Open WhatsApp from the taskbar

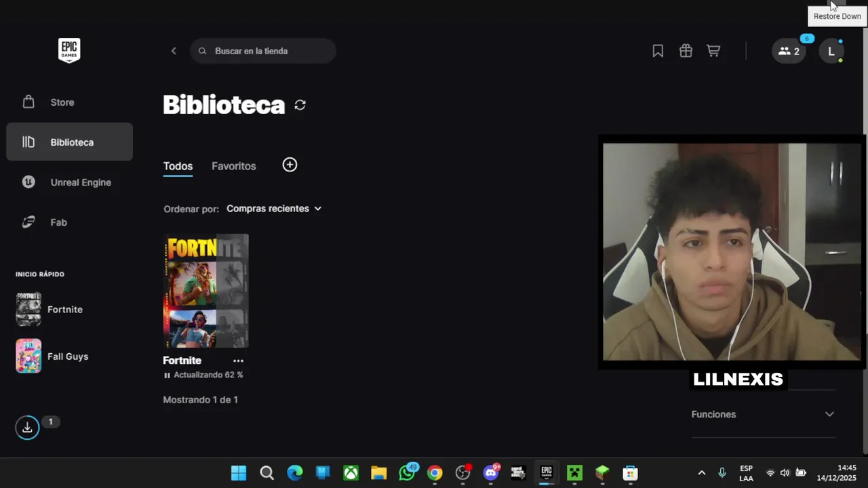click(x=407, y=473)
